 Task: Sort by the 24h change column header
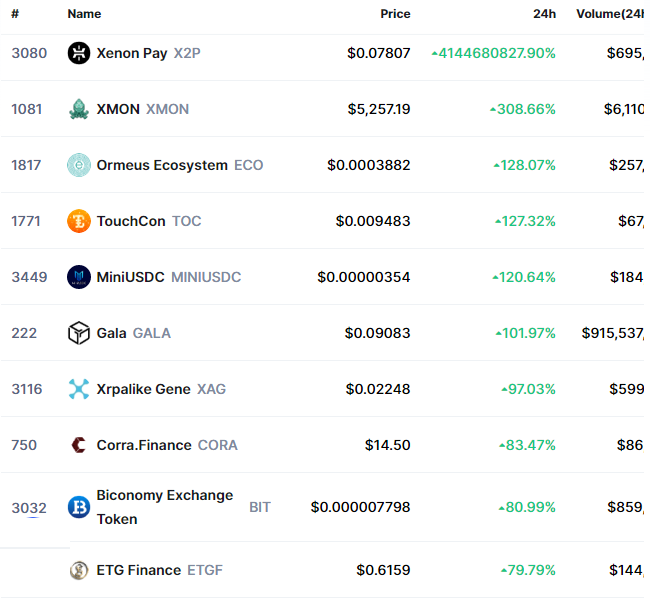[544, 14]
